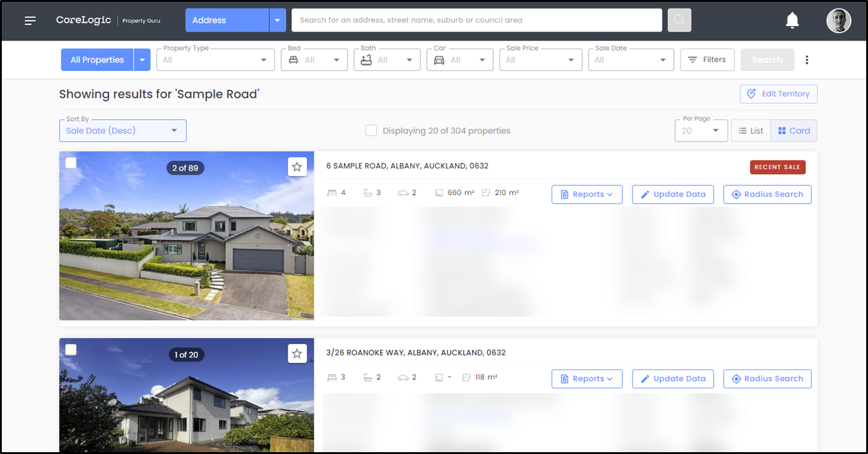Click the All Properties button

[97, 60]
